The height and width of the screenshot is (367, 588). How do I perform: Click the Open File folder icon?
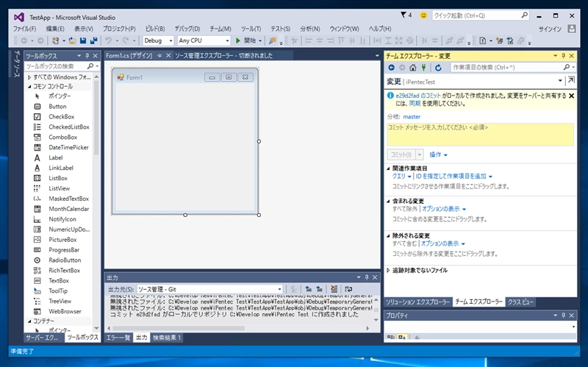[72, 40]
